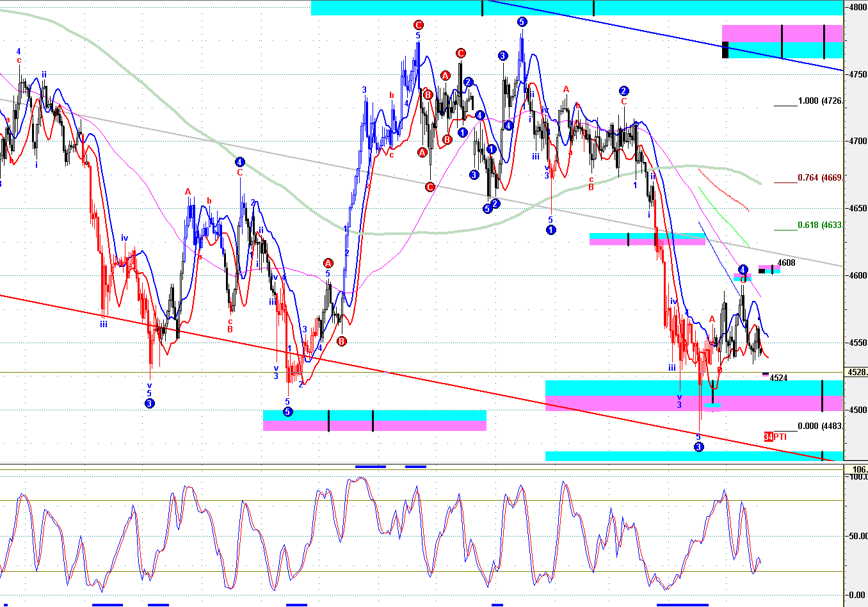868x607 pixels.
Task: Click black square in top-right pink-cyan box
Action: [x=725, y=49]
